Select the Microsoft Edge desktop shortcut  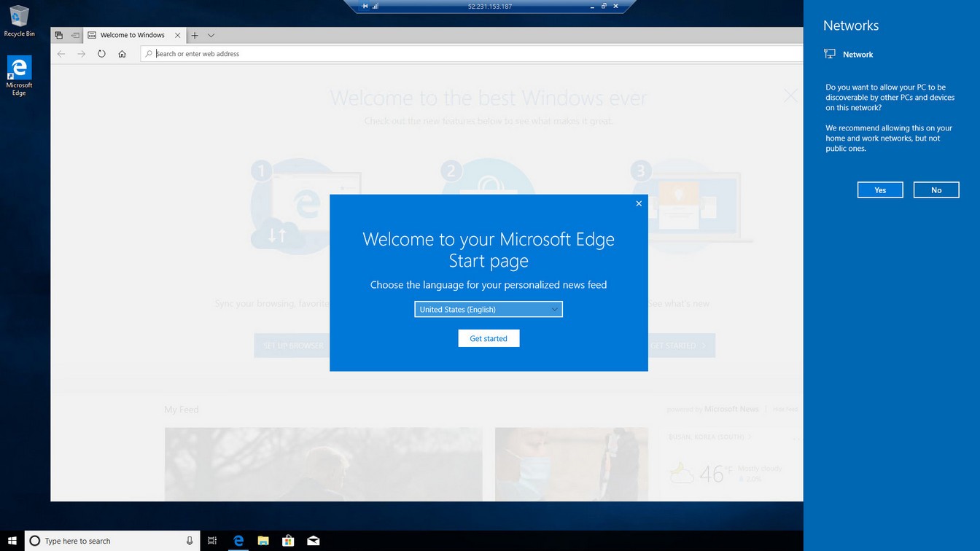coord(19,77)
